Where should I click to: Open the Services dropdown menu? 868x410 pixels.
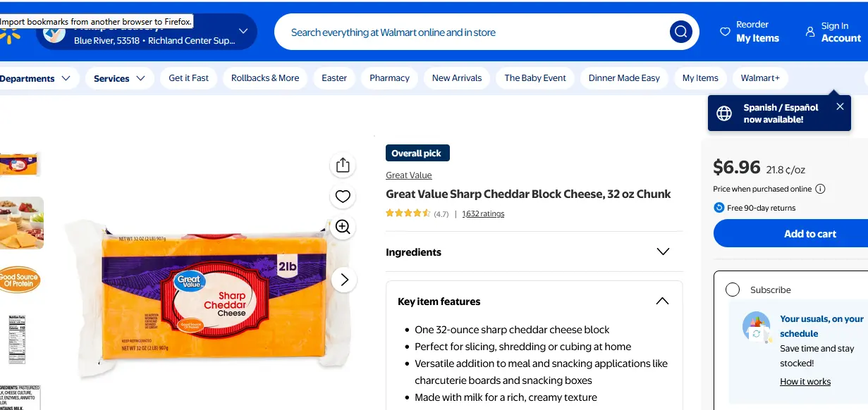click(119, 78)
